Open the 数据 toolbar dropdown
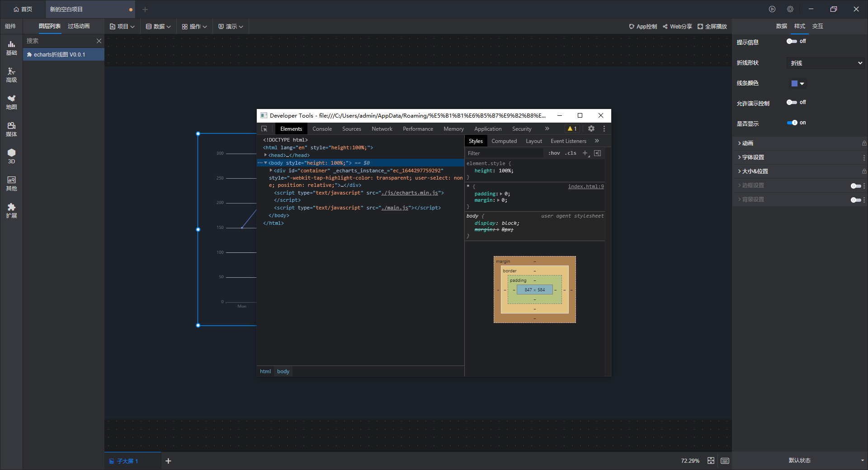The image size is (868, 470). (158, 26)
